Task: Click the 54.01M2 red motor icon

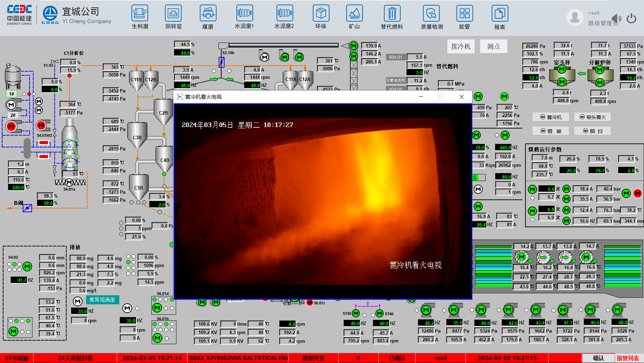Action: (x=41, y=125)
